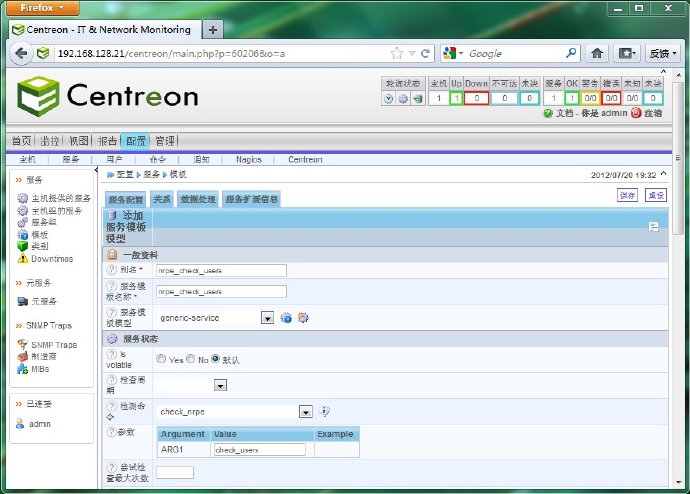The width and height of the screenshot is (690, 494).
Task: Click the Centreon cube logo
Action: tap(38, 96)
